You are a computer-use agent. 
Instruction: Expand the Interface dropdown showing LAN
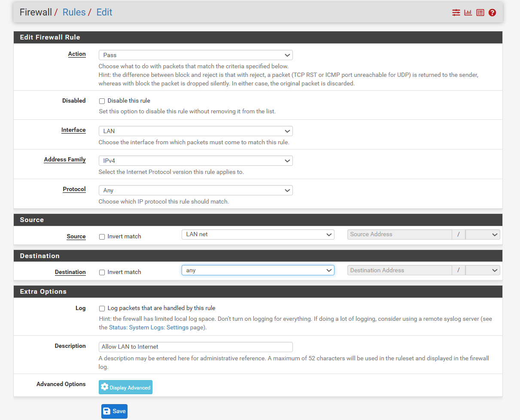click(195, 131)
